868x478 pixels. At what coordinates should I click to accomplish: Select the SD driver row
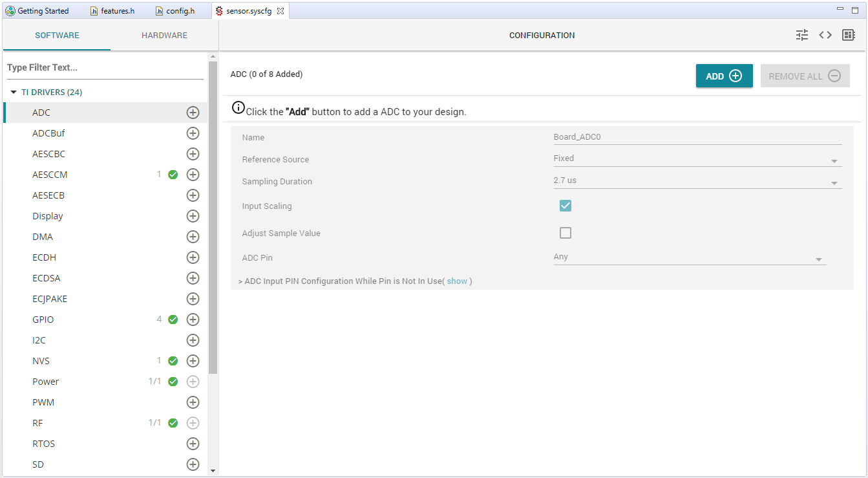click(x=105, y=464)
